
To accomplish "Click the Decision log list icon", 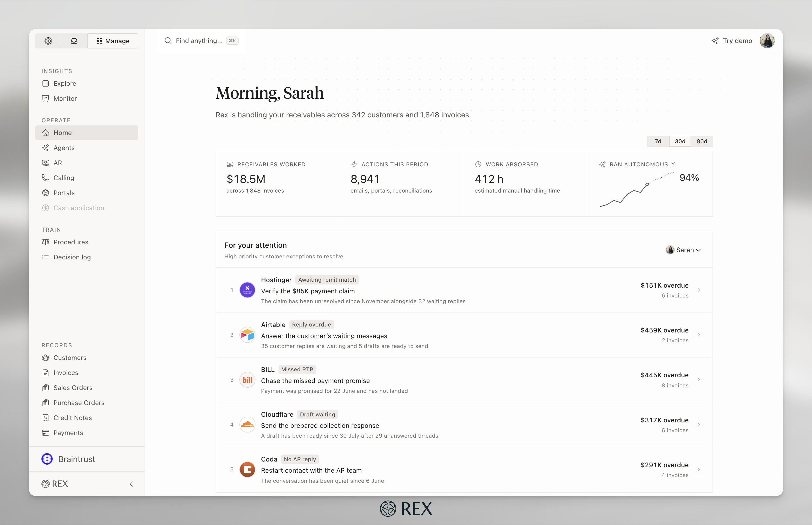I will pos(46,257).
